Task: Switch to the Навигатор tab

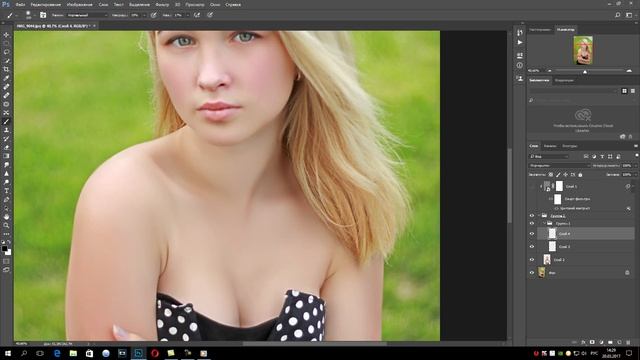Action: click(565, 29)
